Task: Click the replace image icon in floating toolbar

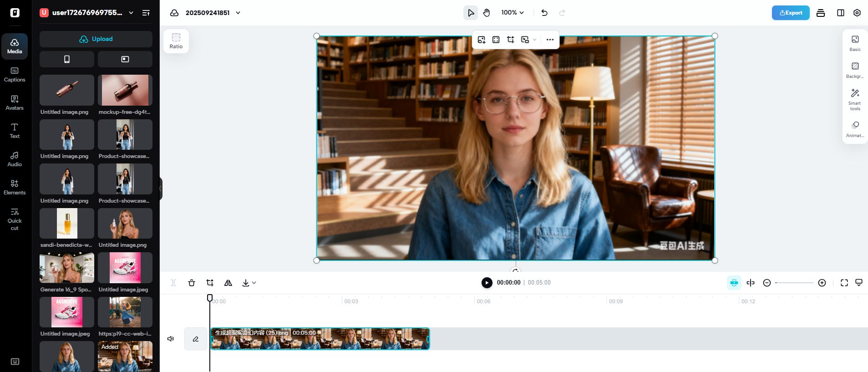Action: 482,40
